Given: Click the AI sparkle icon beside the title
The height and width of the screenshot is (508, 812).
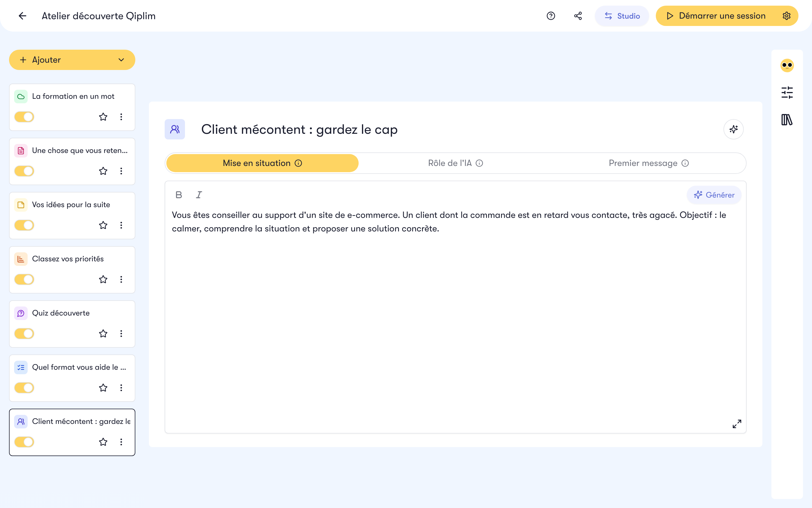Looking at the screenshot, I should (x=734, y=129).
